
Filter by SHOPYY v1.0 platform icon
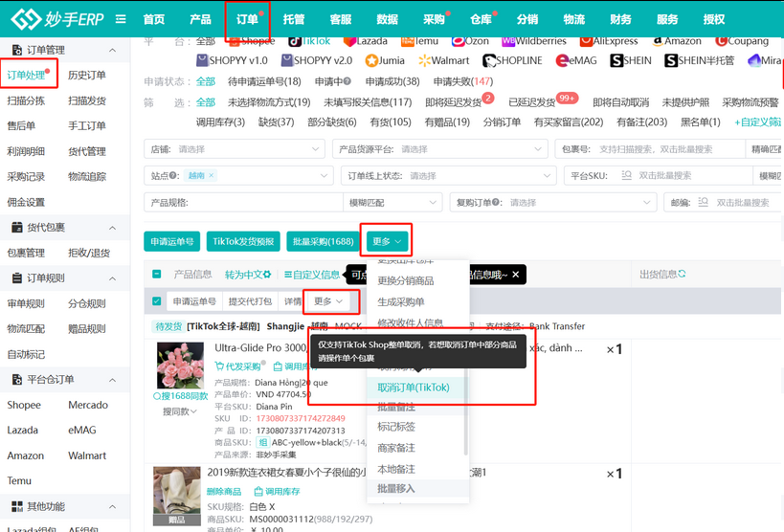click(x=202, y=60)
